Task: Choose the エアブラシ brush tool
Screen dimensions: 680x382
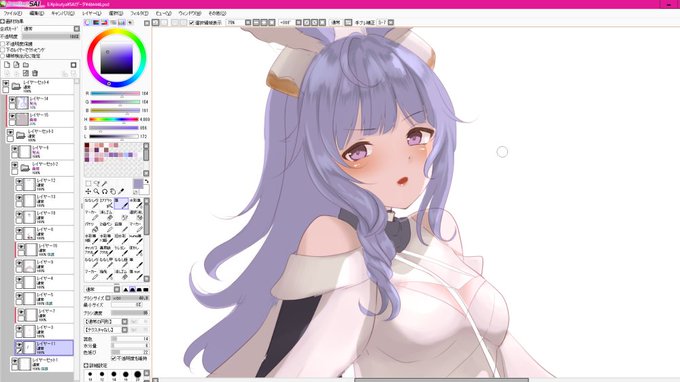Action: point(106,203)
